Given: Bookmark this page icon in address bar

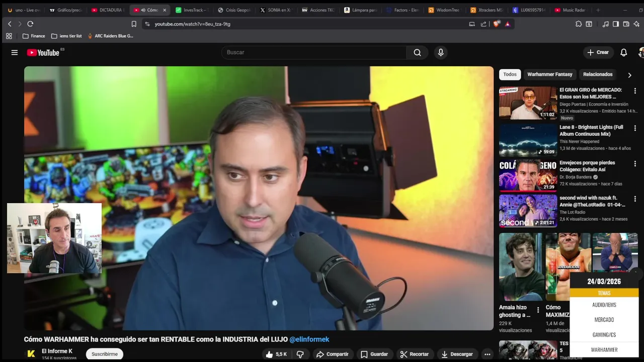Looking at the screenshot, I should pyautogui.click(x=134, y=24).
